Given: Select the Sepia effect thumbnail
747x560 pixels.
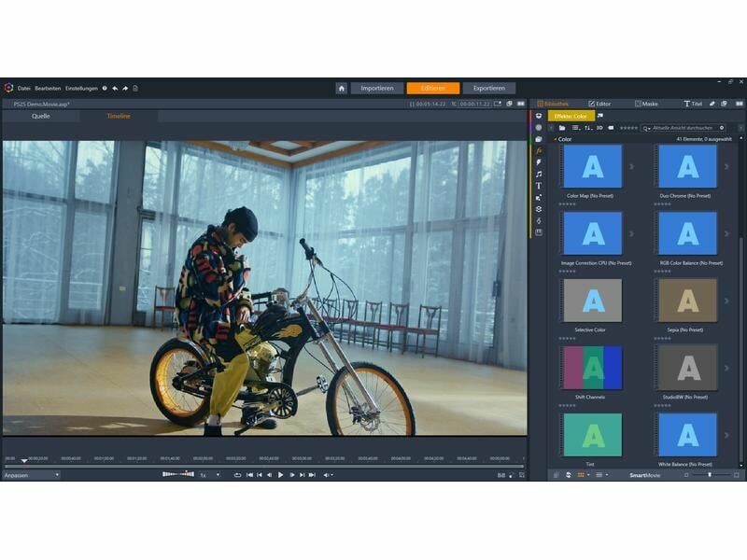Looking at the screenshot, I should (687, 301).
